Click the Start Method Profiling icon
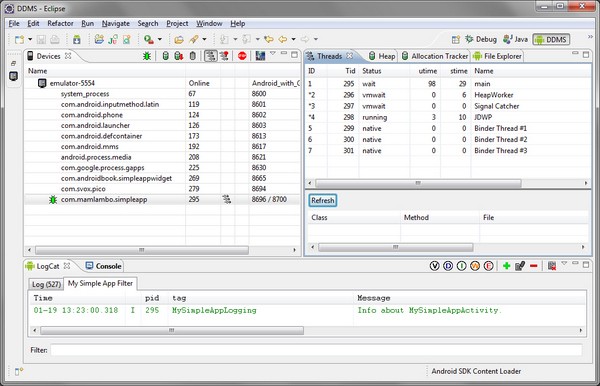Viewport: 600px width, 386px height. click(224, 56)
